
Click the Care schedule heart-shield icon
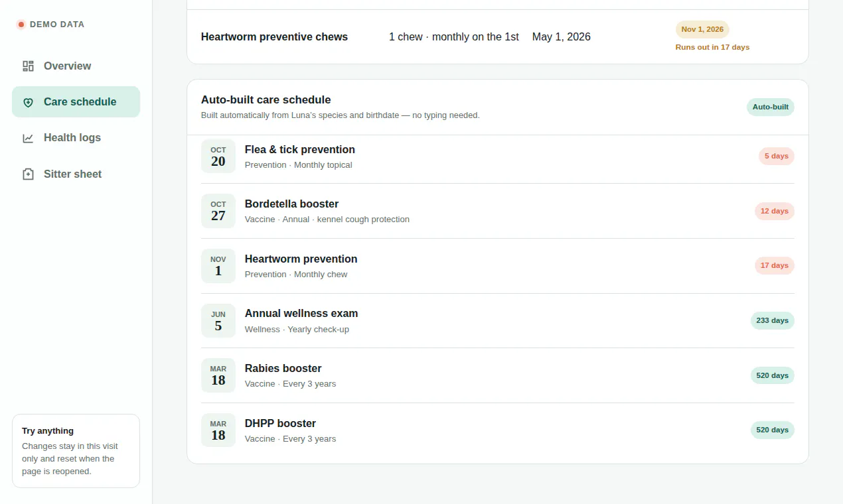(x=28, y=102)
